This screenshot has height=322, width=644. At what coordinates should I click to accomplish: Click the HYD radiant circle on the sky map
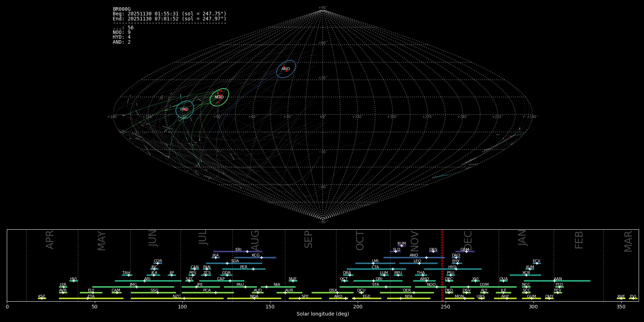pyautogui.click(x=184, y=109)
